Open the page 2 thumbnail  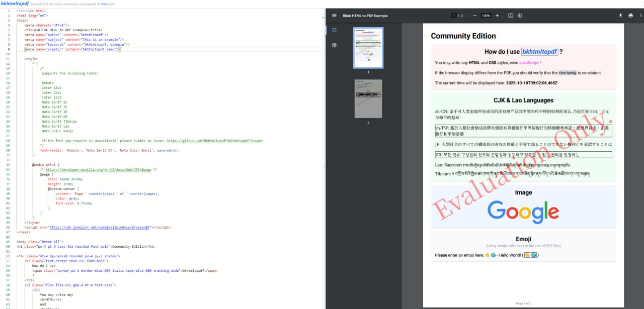click(368, 99)
